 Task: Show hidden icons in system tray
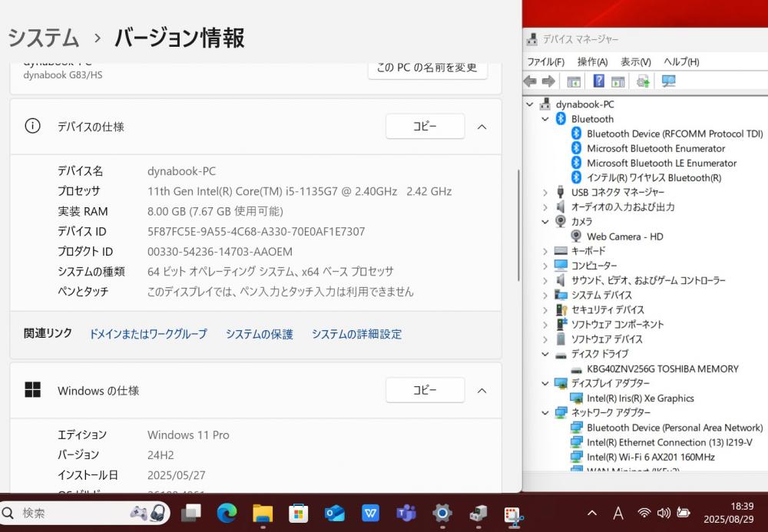[592, 513]
